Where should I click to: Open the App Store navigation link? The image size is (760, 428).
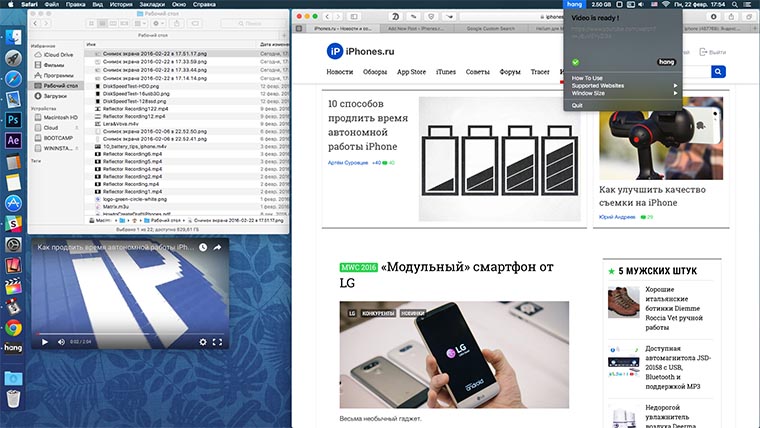(x=411, y=72)
